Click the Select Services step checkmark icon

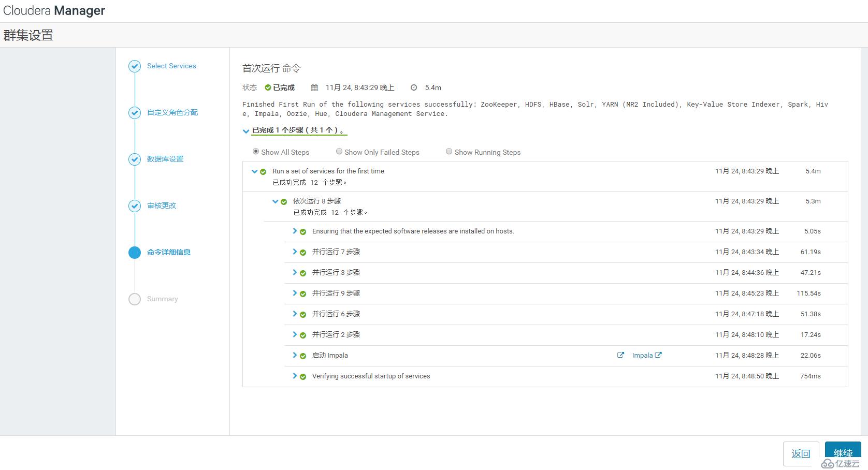[x=135, y=66]
